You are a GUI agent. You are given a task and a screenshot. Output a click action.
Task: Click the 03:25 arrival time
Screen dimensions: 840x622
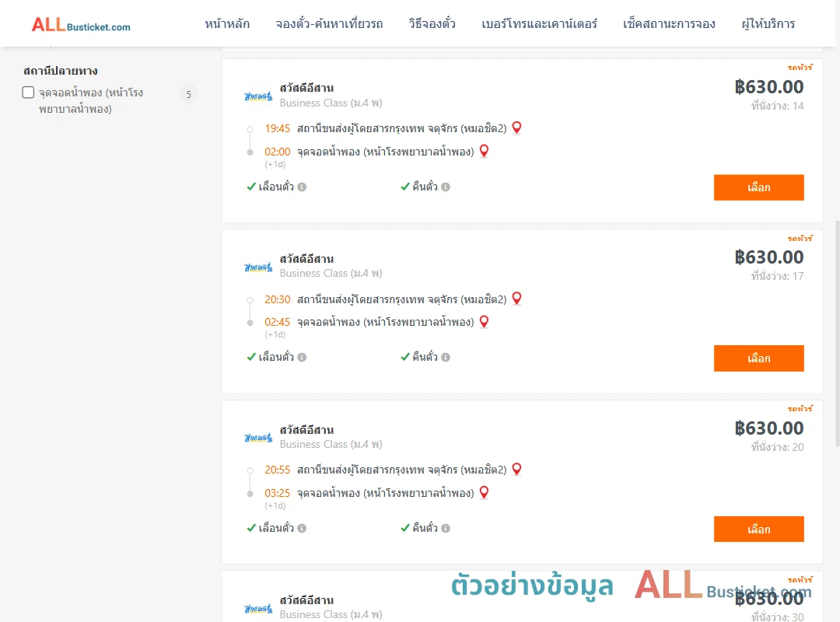(x=277, y=493)
